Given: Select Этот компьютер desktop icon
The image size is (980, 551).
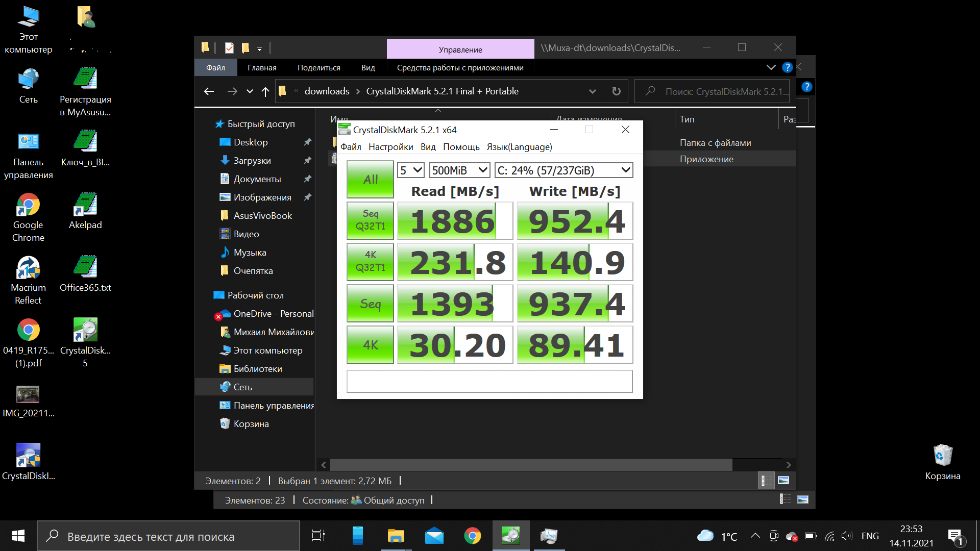Looking at the screenshot, I should [x=28, y=30].
